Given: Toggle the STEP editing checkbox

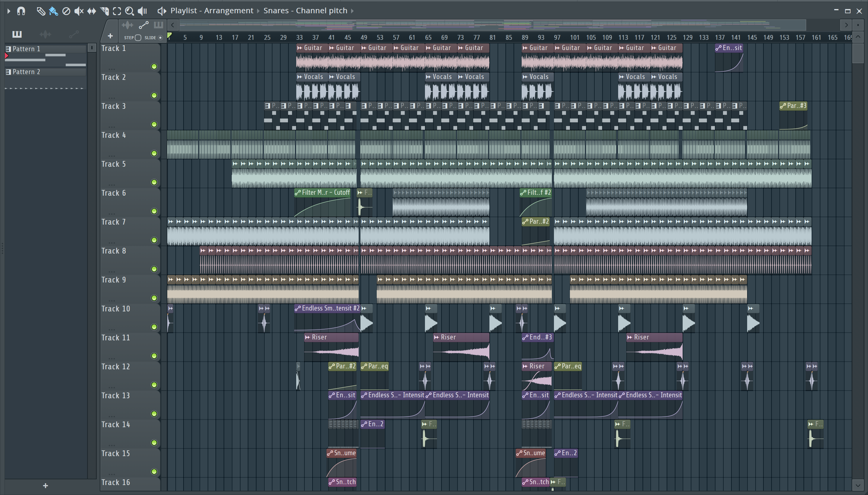Looking at the screenshot, I should pyautogui.click(x=138, y=38).
